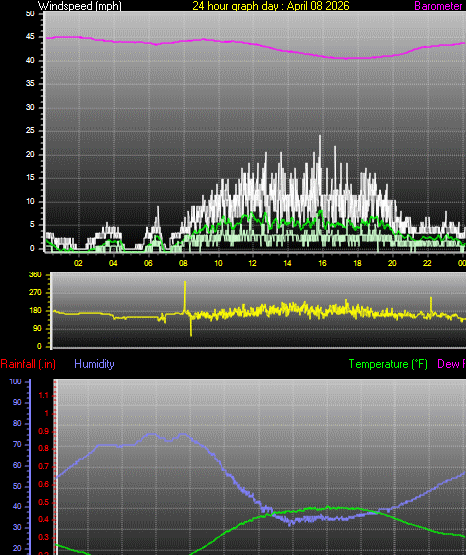The width and height of the screenshot is (466, 555).
Task: Click the magenta 'Barometer' legend label
Action: pyautogui.click(x=438, y=6)
